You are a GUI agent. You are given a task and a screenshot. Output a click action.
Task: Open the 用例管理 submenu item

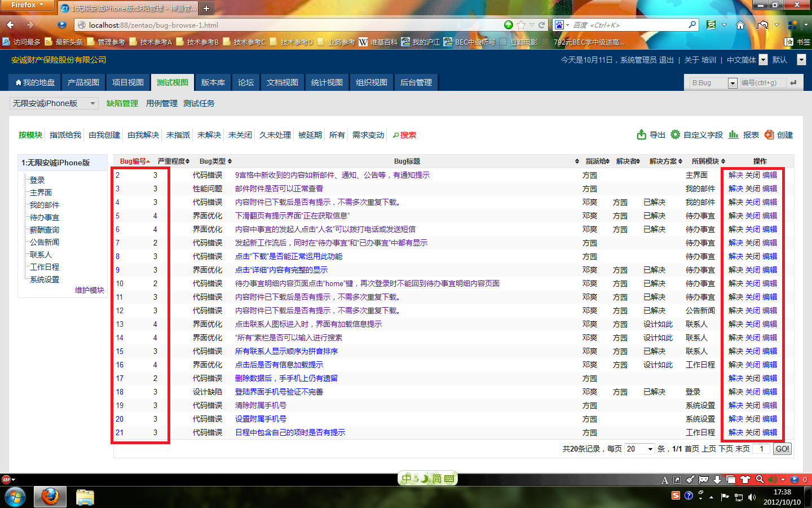point(161,103)
